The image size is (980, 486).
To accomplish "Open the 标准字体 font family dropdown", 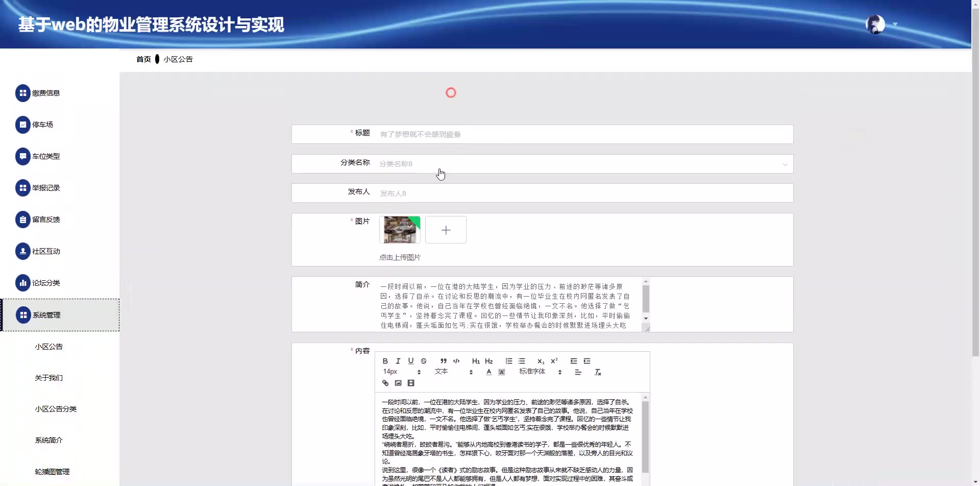I will pos(540,372).
